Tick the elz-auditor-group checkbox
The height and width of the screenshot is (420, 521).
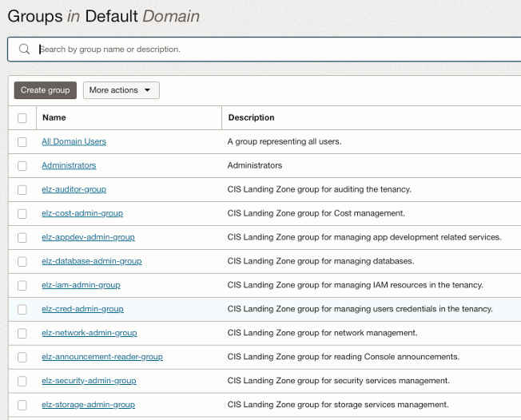[x=22, y=190]
